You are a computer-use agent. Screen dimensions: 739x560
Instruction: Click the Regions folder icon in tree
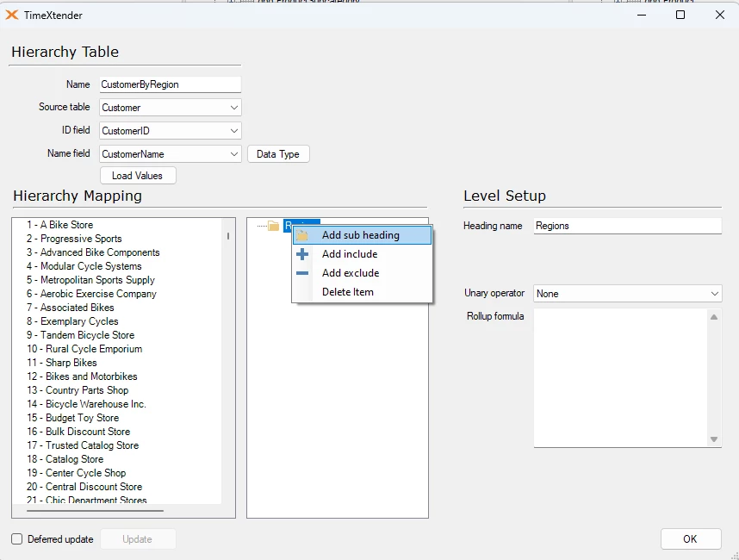273,226
